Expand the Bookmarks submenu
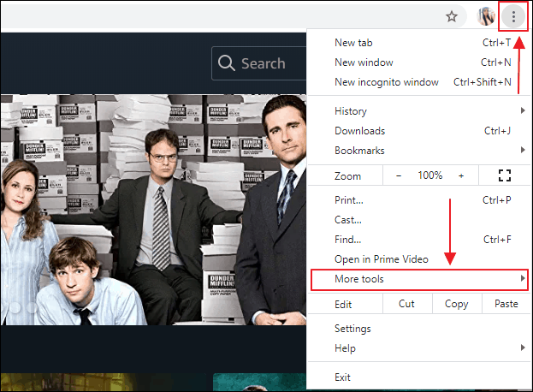 pyautogui.click(x=418, y=151)
